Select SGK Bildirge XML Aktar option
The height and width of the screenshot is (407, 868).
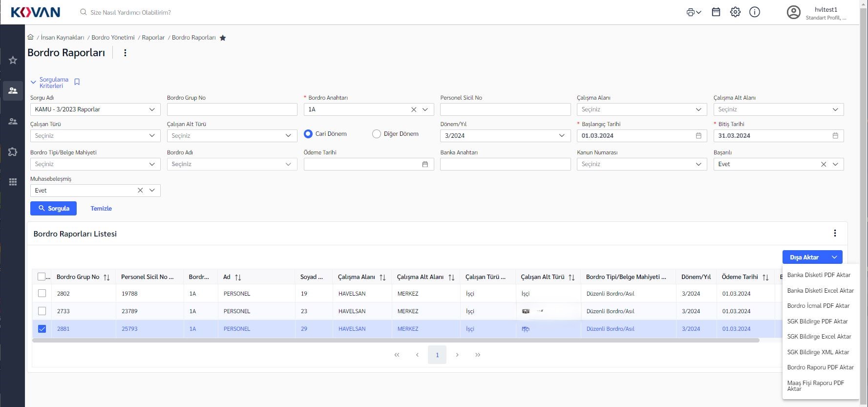click(818, 352)
